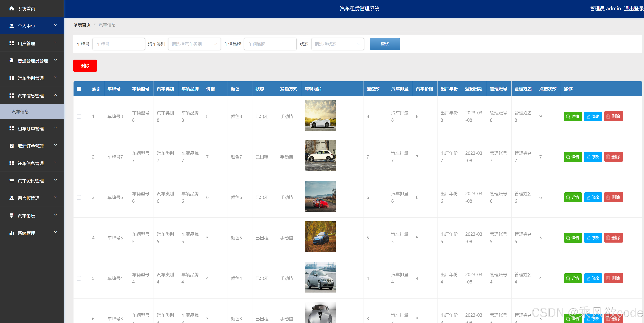644x323 pixels.
Task: Collapse the 汽车信息管理 menu chevron
Action: [56, 95]
